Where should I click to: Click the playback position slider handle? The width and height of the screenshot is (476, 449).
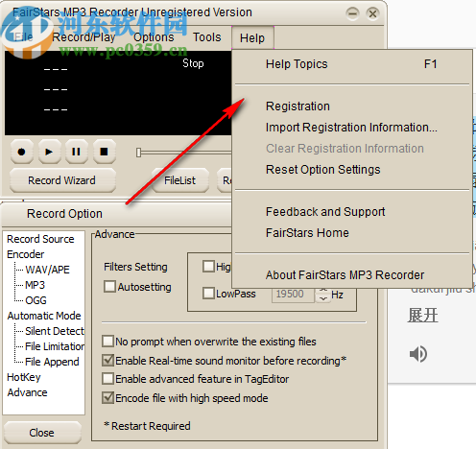tap(138, 153)
